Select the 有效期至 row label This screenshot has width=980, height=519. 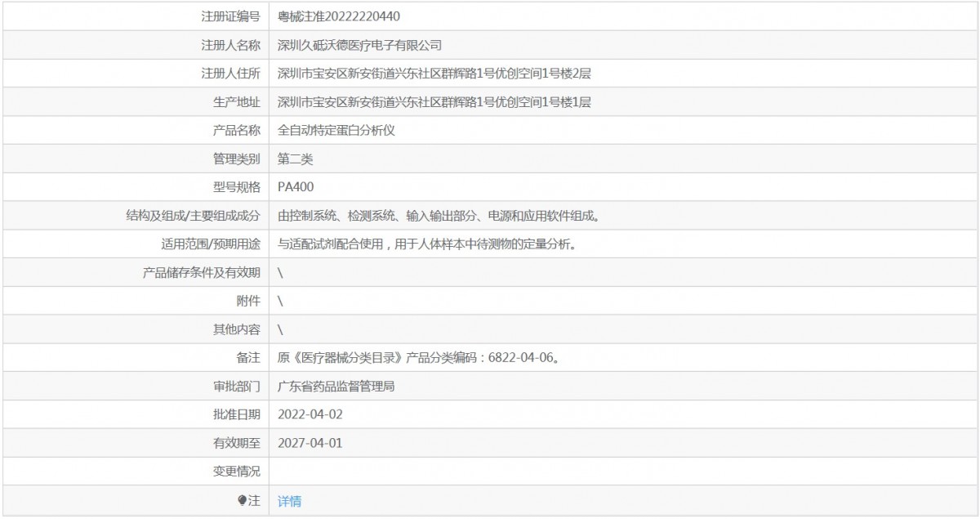237,442
